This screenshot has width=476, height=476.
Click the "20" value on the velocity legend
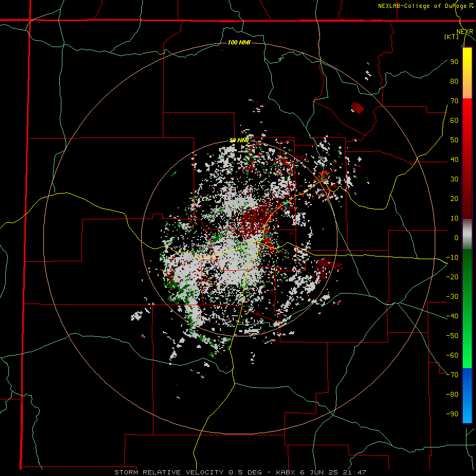pyautogui.click(x=454, y=198)
